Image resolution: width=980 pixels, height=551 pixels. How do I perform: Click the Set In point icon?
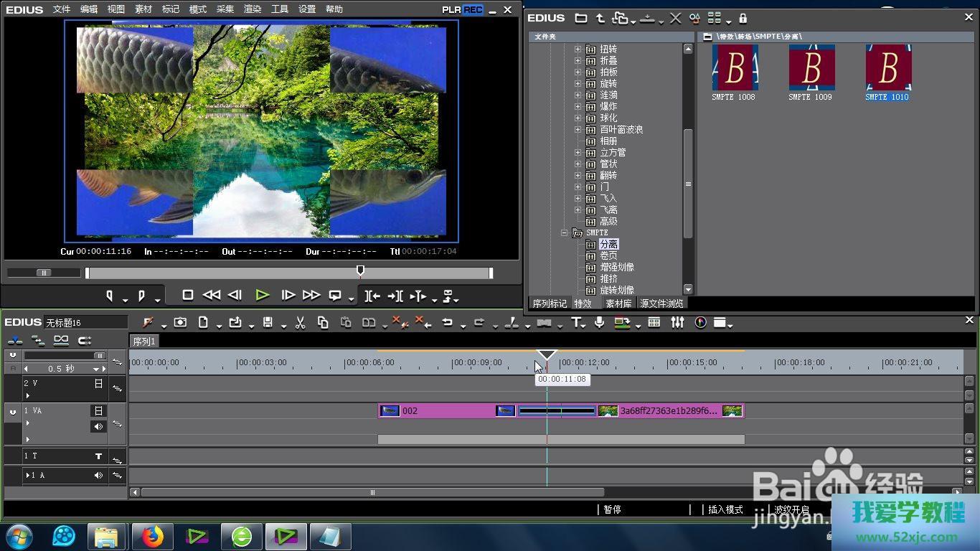click(x=110, y=295)
